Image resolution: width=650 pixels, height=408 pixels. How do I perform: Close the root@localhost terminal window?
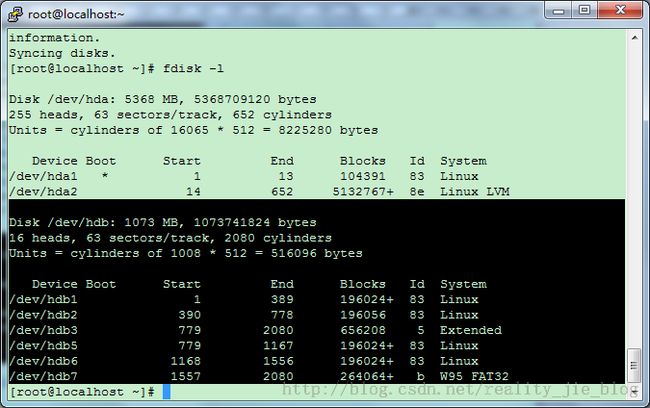click(620, 10)
